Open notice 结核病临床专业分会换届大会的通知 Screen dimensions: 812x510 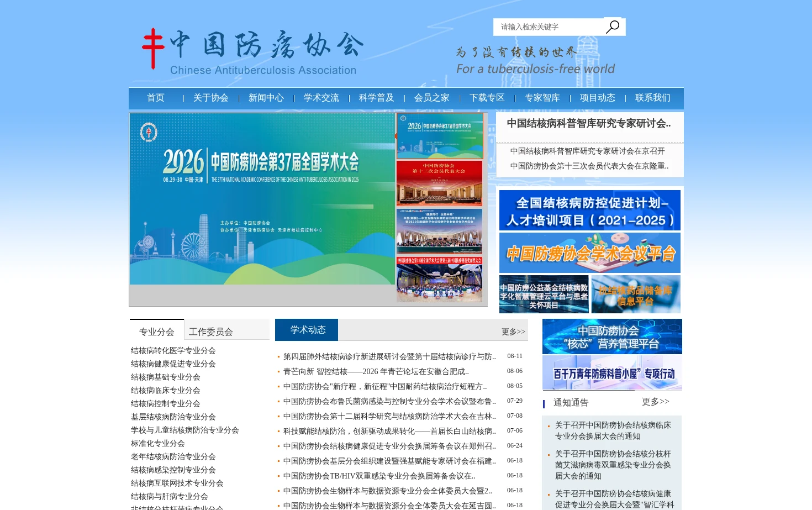[x=613, y=430]
